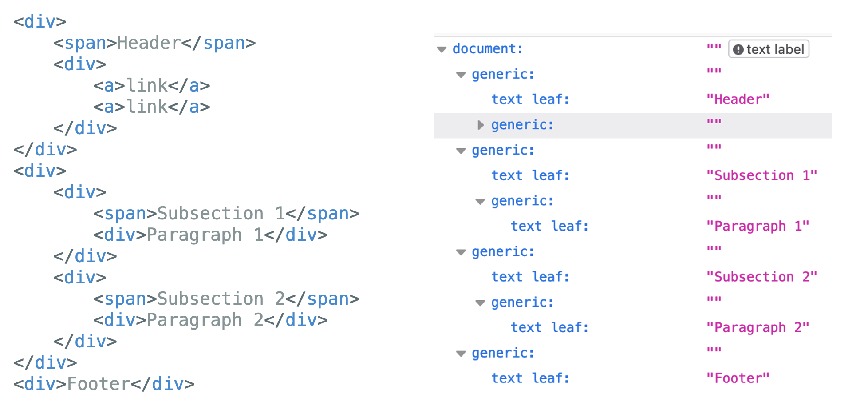Collapse generic node containing Paragraph 2 leaf
Image resolution: width=868 pixels, height=414 pixels.
click(480, 303)
